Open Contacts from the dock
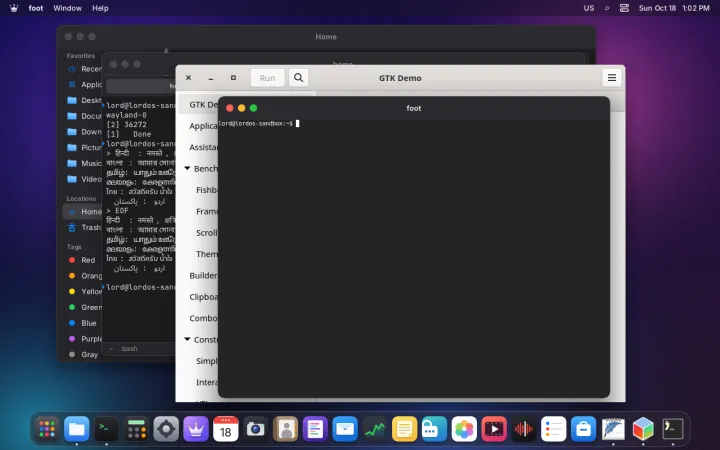The height and width of the screenshot is (450, 720). tap(286, 430)
